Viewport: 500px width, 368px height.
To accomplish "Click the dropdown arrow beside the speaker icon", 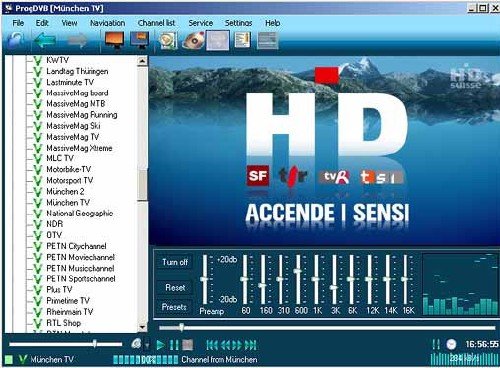I will pos(147,345).
